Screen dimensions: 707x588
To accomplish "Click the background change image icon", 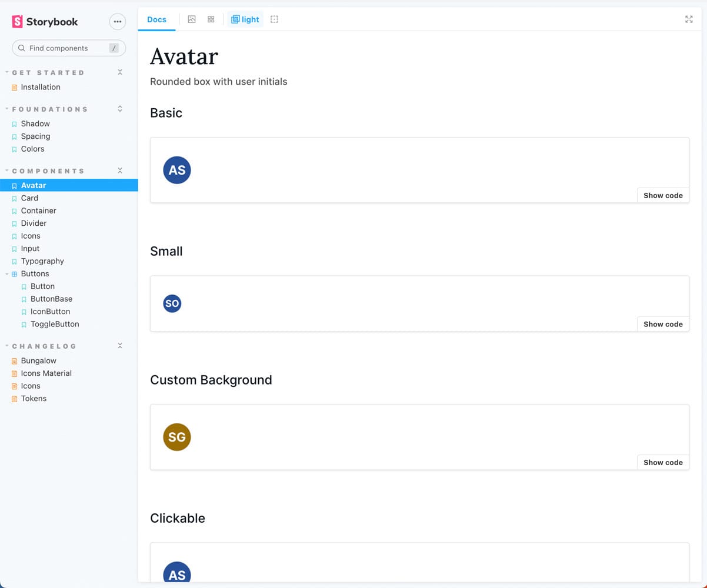I will pyautogui.click(x=192, y=19).
